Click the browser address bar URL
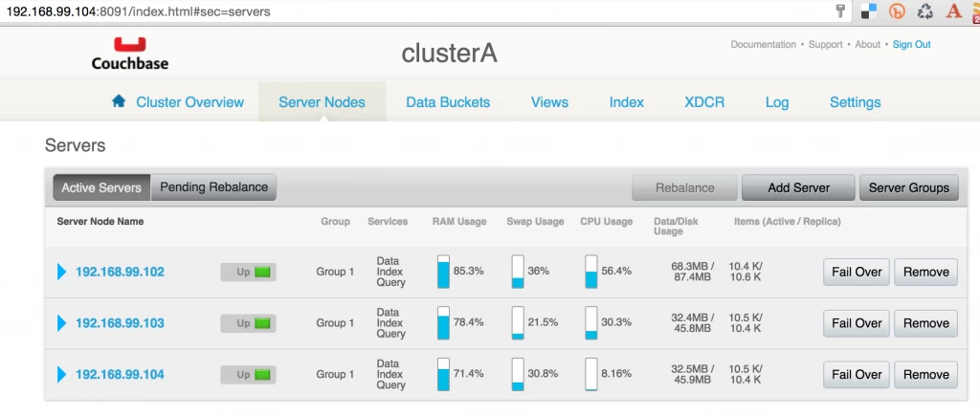 click(138, 11)
